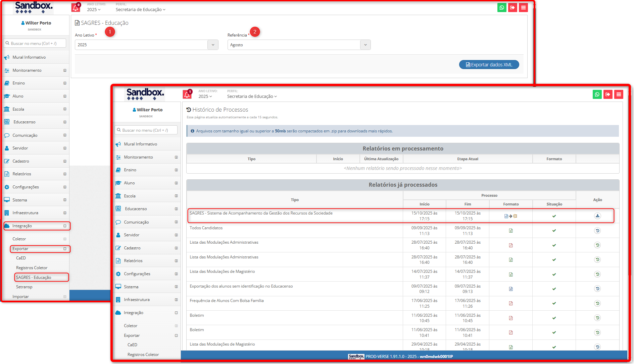The width and height of the screenshot is (634, 364).
Task: Open the red hamburger menu in the front window
Action: tap(619, 95)
